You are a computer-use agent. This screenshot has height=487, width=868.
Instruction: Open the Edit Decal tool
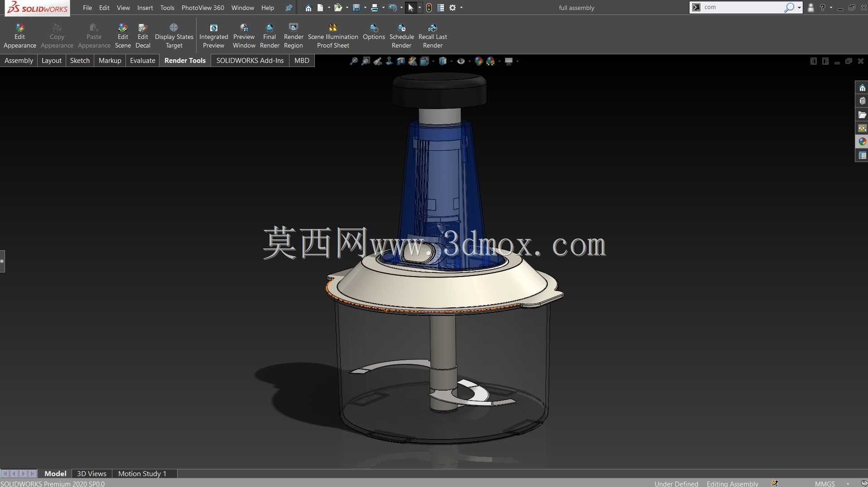click(143, 36)
